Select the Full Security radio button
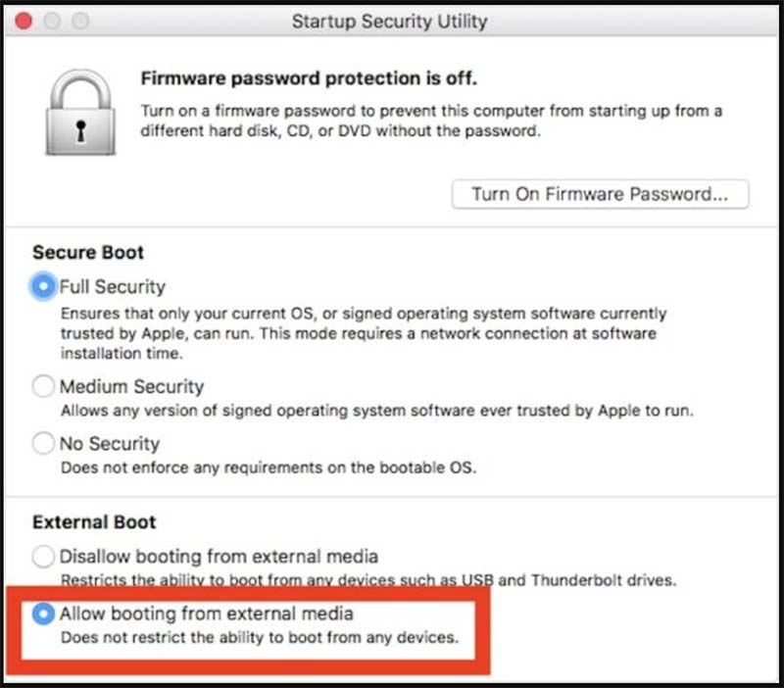The height and width of the screenshot is (688, 784). click(42, 286)
